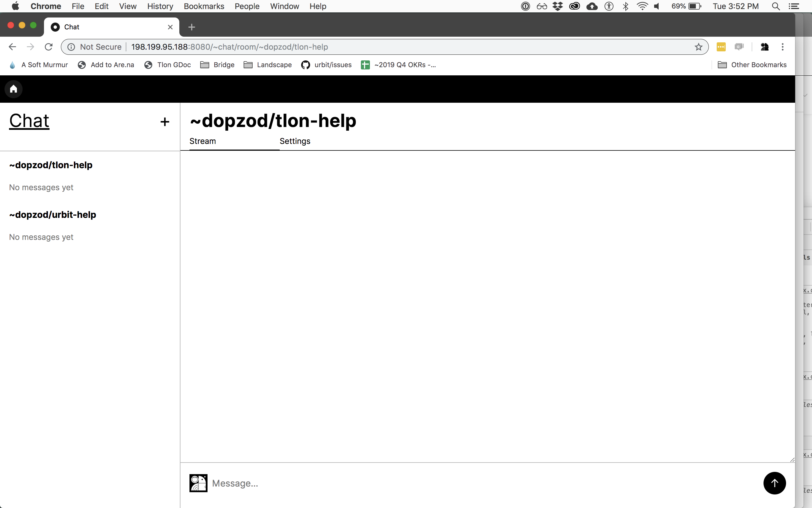Click the plus icon to create new chat

[165, 122]
